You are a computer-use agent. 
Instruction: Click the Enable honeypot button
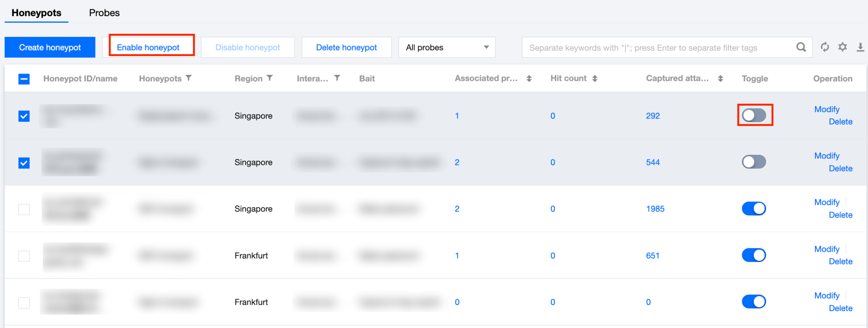[148, 48]
